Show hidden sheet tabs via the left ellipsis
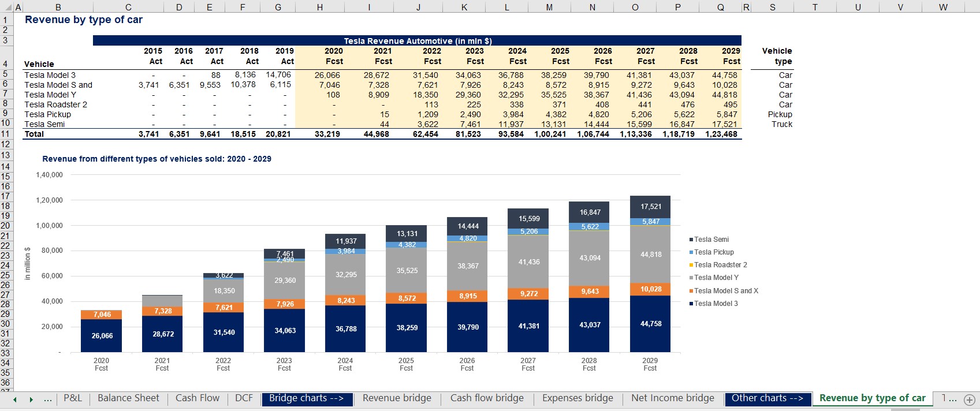980x411 pixels. click(x=48, y=399)
